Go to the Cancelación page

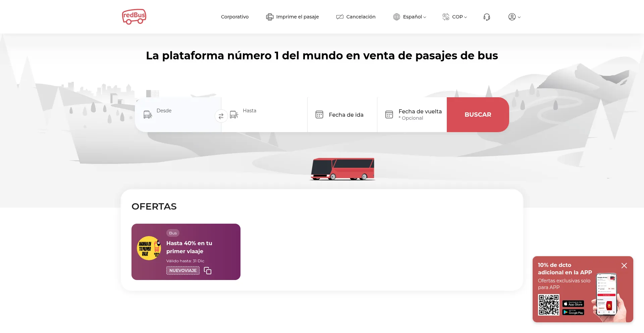click(356, 17)
